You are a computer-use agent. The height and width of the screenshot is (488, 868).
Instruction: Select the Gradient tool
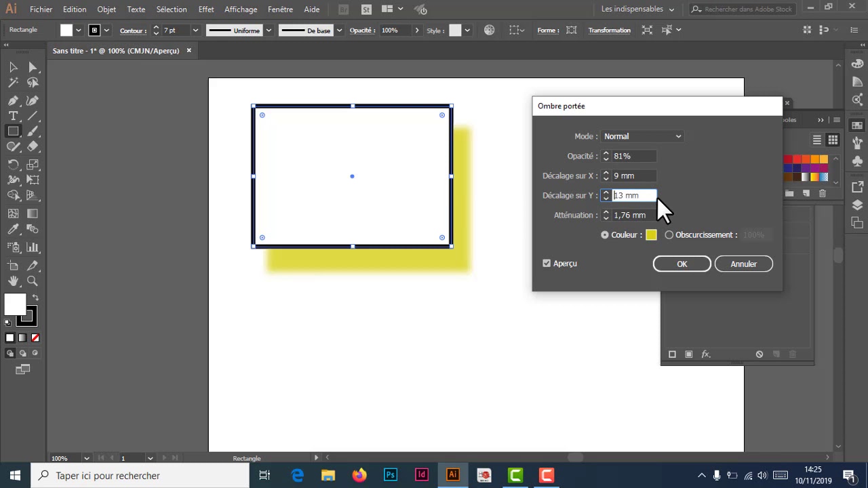pos(33,213)
